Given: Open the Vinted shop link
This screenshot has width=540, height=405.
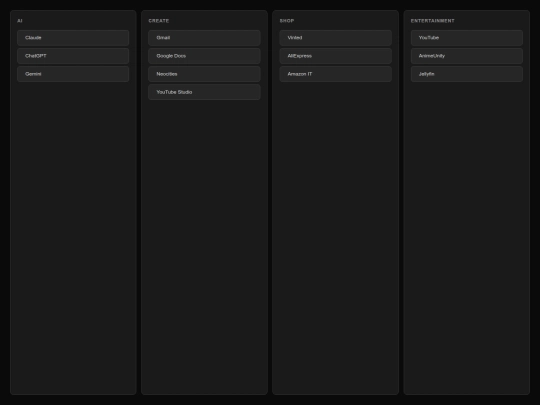Looking at the screenshot, I should coord(335,38).
